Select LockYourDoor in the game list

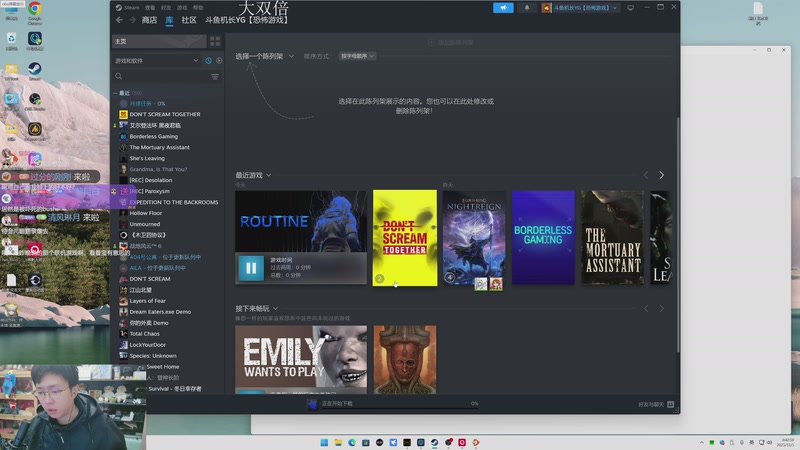click(147, 345)
